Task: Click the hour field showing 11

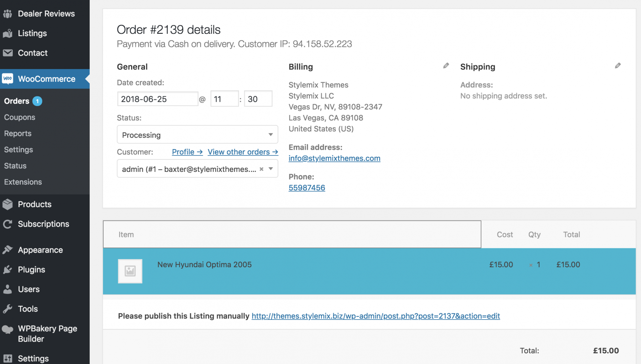Action: pyautogui.click(x=224, y=99)
